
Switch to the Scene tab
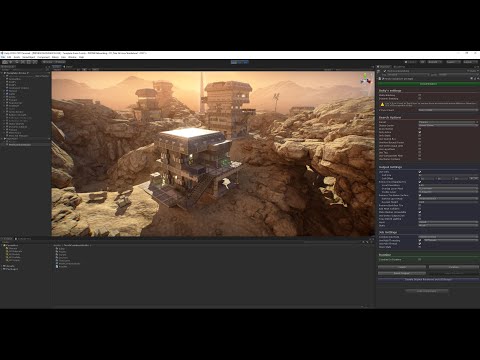point(57,67)
